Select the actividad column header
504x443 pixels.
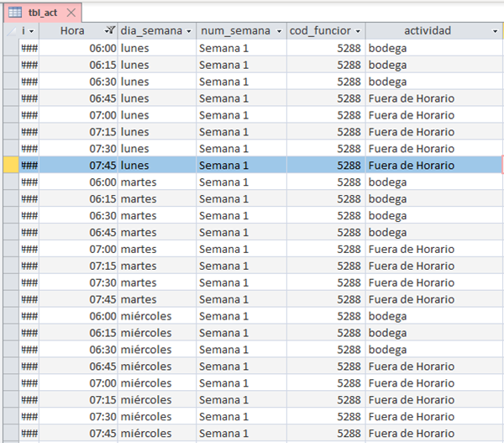427,31
